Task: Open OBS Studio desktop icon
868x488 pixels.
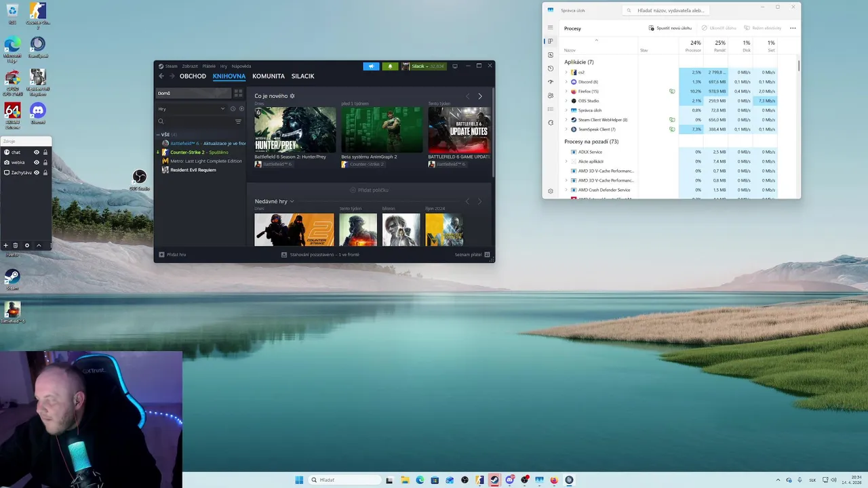Action: pos(139,180)
